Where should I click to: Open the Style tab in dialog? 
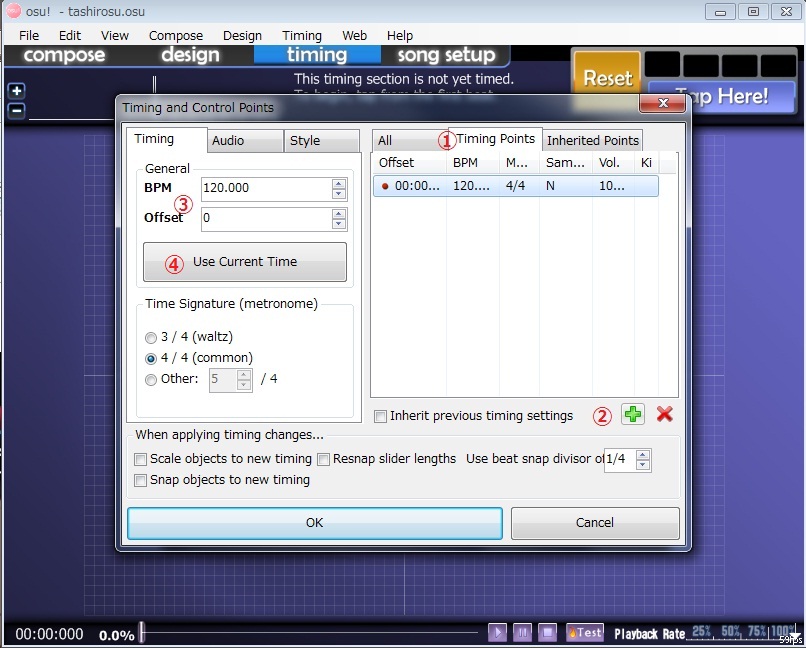pos(322,141)
